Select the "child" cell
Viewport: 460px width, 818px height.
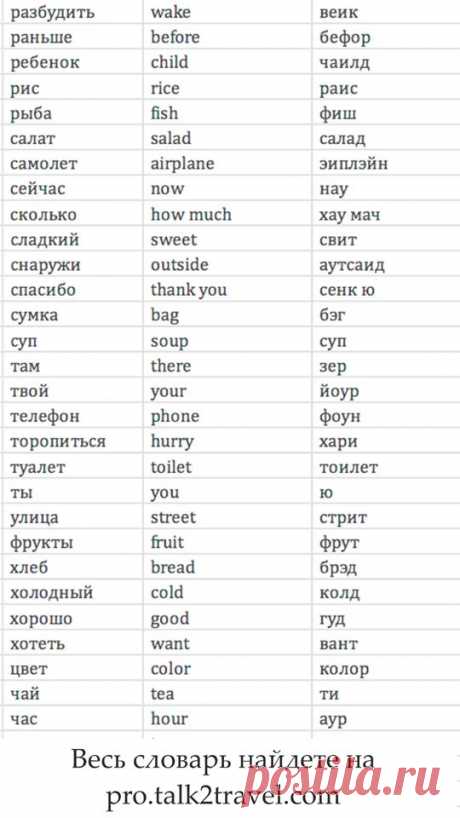coord(170,62)
